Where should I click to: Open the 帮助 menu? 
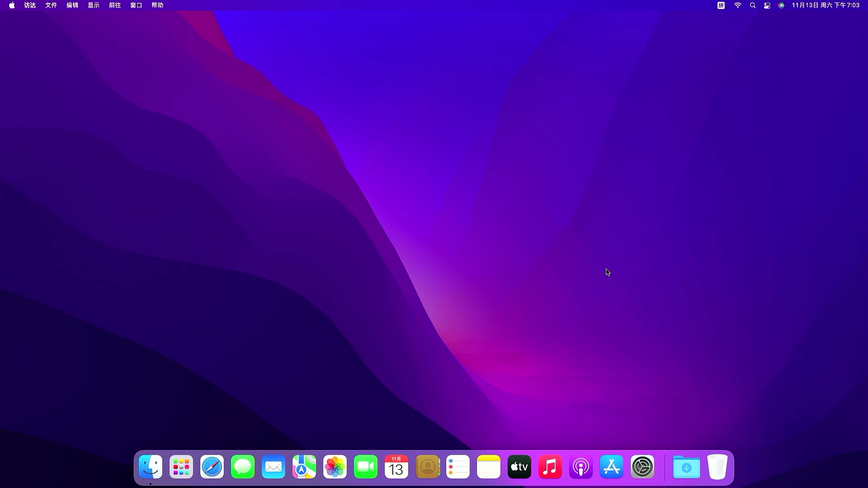157,5
